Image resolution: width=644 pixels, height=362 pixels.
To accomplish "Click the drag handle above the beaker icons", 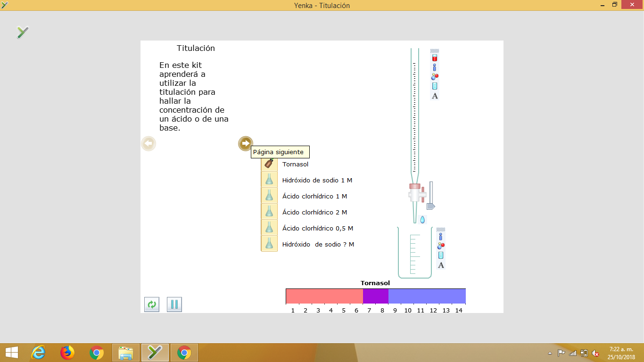I will (441, 230).
